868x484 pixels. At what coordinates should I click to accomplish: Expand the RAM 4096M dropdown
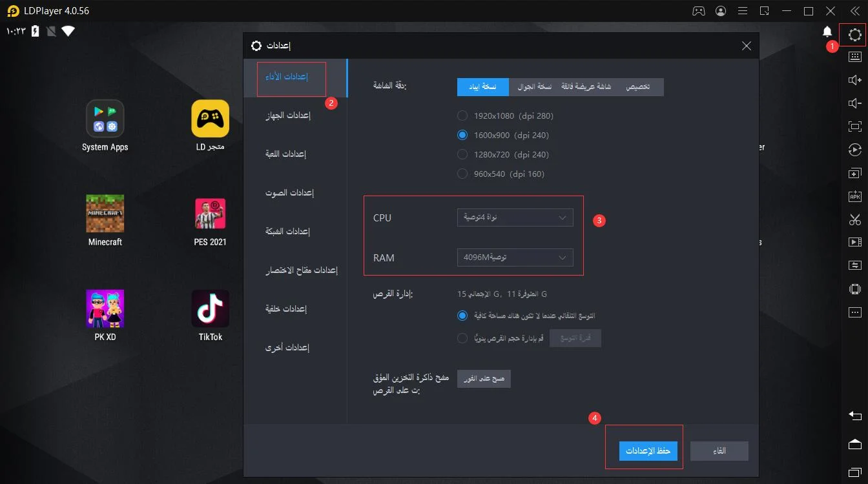[515, 257]
